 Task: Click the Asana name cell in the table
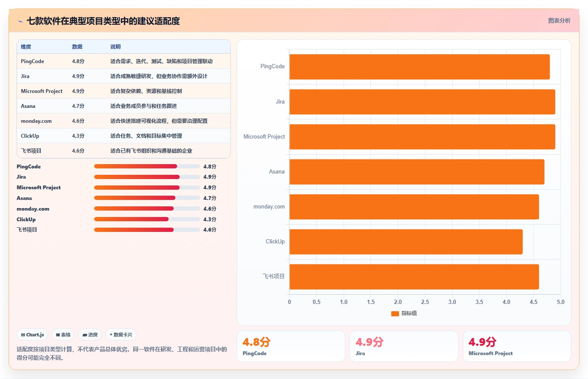[28, 106]
